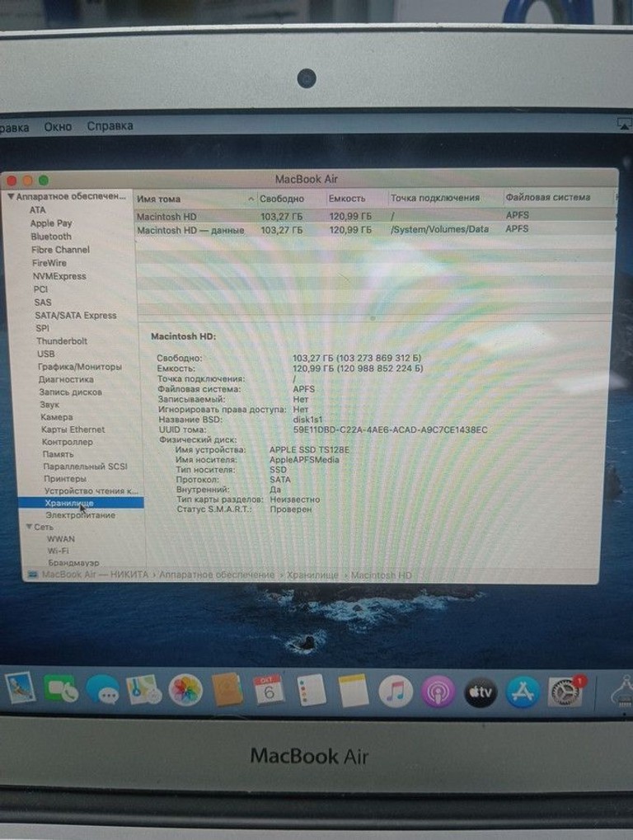Select WWAN under Сеть
This screenshot has width=633, height=840.
[60, 539]
